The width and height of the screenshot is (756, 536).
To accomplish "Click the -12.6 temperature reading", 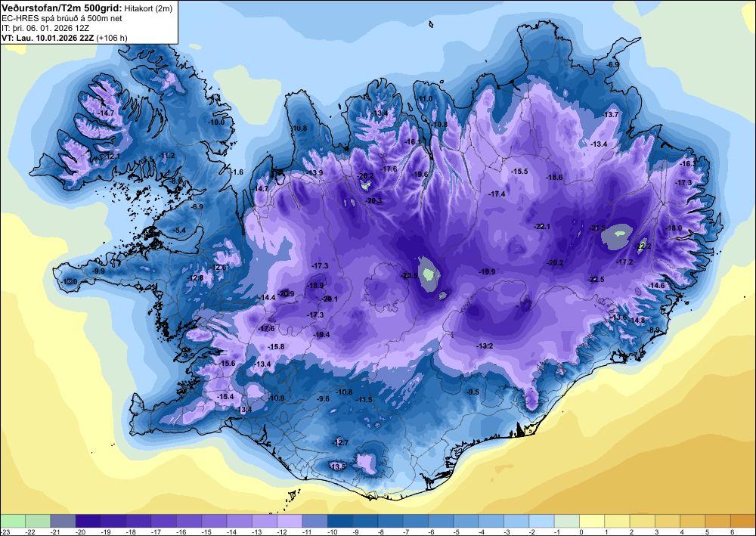I will [218, 268].
